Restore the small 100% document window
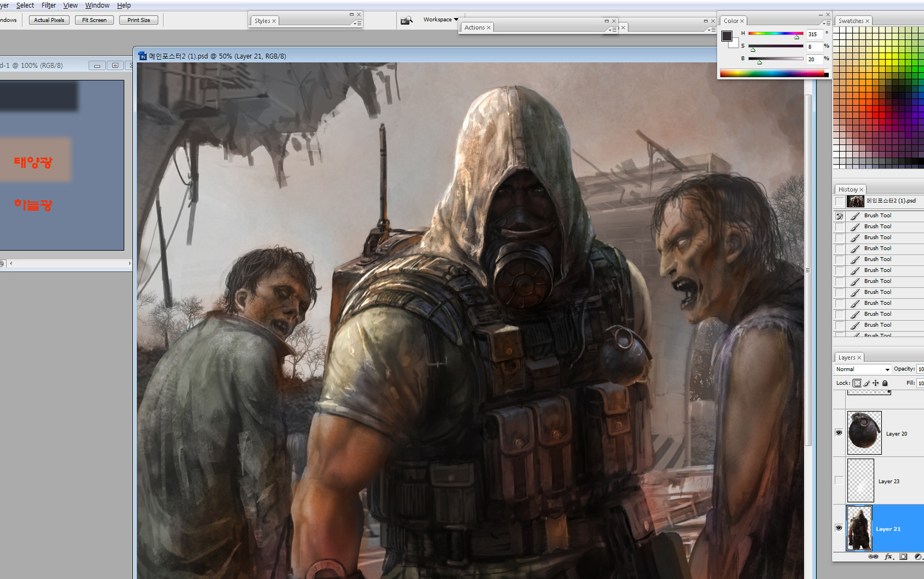Screen dimensions: 924x579 click(115, 66)
